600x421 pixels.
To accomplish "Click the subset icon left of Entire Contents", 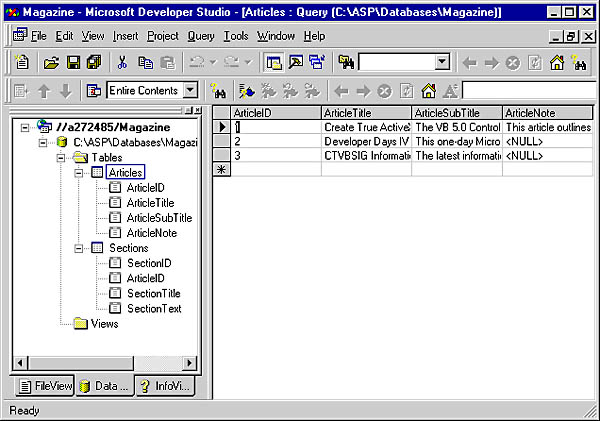I will pos(93,91).
